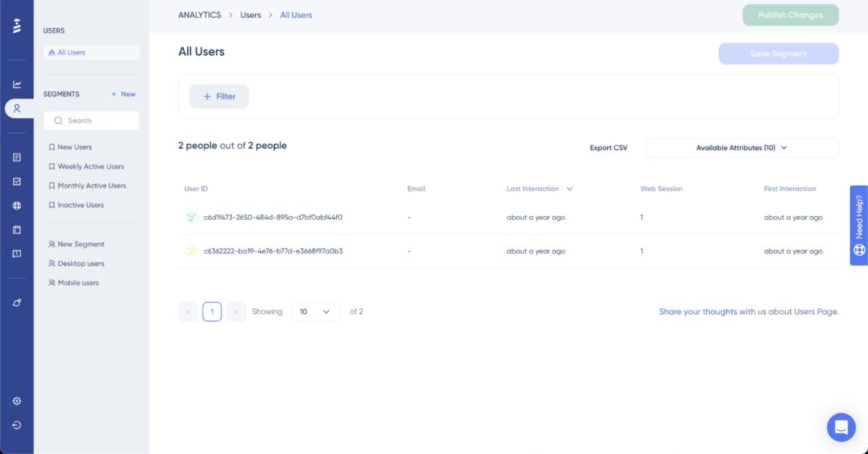The image size is (868, 454).
Task: Click the checklist panel icon in sidebar
Action: point(16,180)
